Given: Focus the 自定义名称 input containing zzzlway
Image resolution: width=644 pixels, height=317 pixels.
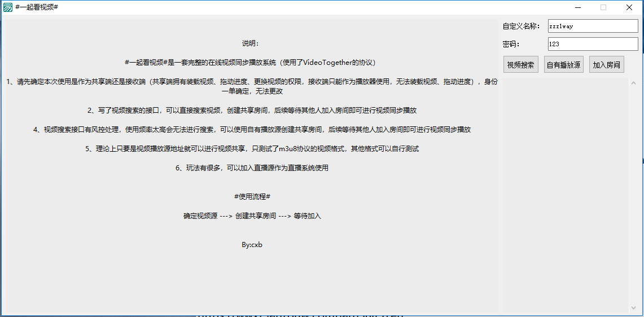Looking at the screenshot, I should tap(592, 26).
